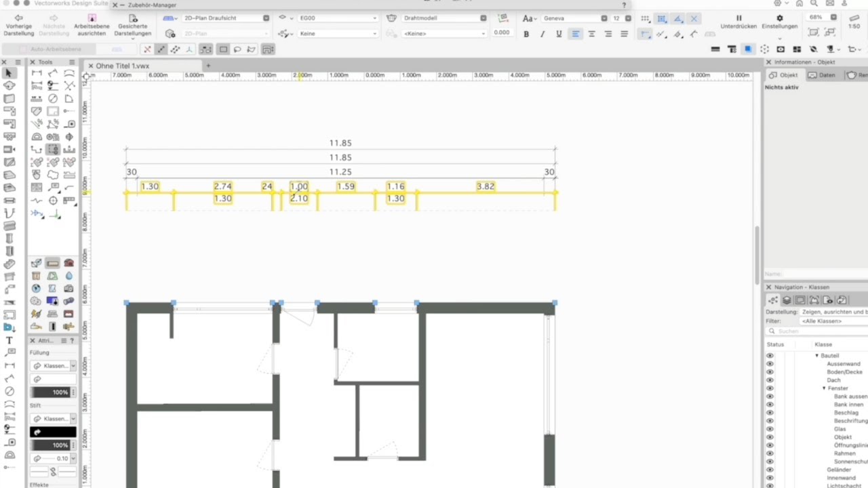Choose the protractor angle tool
The height and width of the screenshot is (488, 868).
pos(37,137)
